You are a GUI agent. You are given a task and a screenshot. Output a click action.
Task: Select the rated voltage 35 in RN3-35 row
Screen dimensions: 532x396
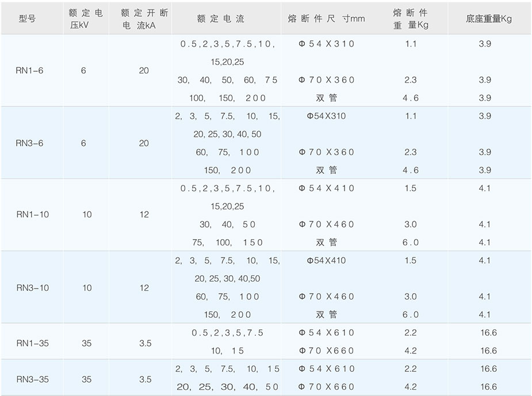click(86, 379)
